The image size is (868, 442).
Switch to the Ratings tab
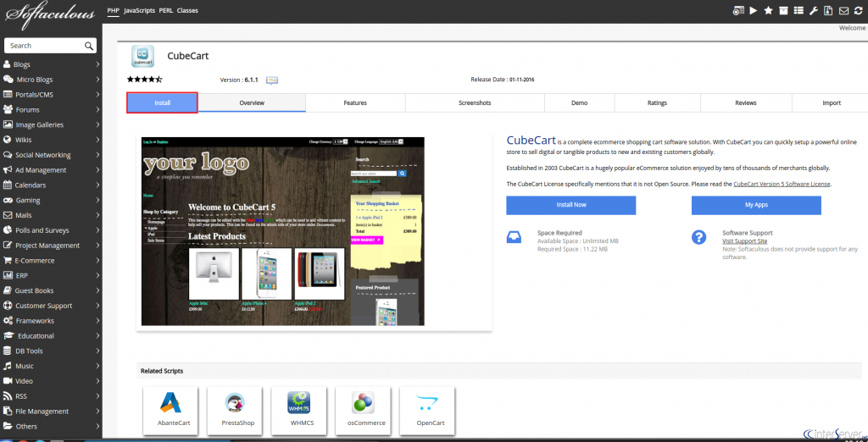pyautogui.click(x=657, y=103)
